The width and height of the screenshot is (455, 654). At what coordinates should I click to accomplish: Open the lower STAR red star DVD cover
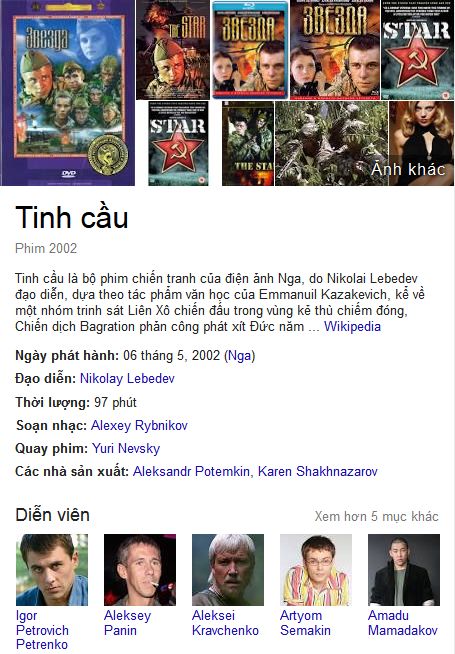(178, 143)
